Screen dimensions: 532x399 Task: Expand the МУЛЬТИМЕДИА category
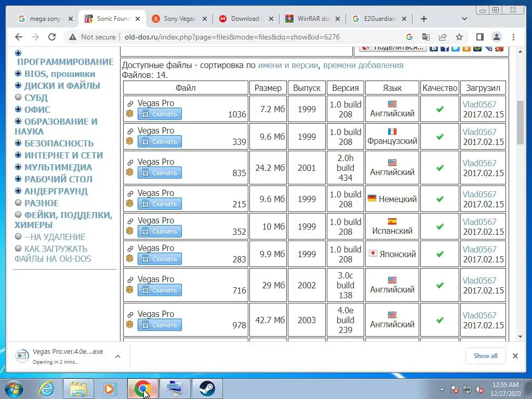tap(18, 167)
